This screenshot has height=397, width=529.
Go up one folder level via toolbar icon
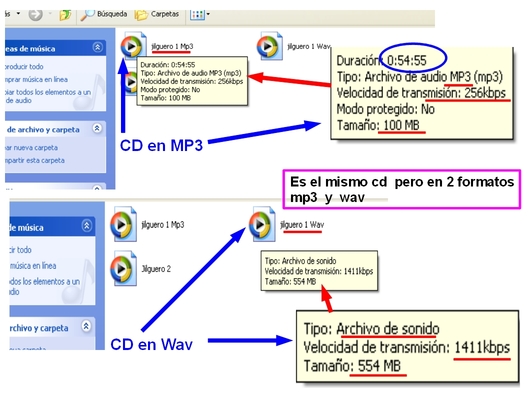65,15
